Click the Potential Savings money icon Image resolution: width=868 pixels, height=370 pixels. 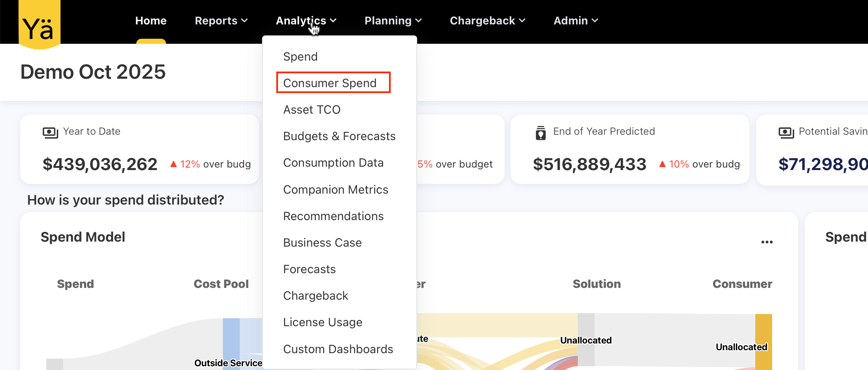tap(786, 132)
